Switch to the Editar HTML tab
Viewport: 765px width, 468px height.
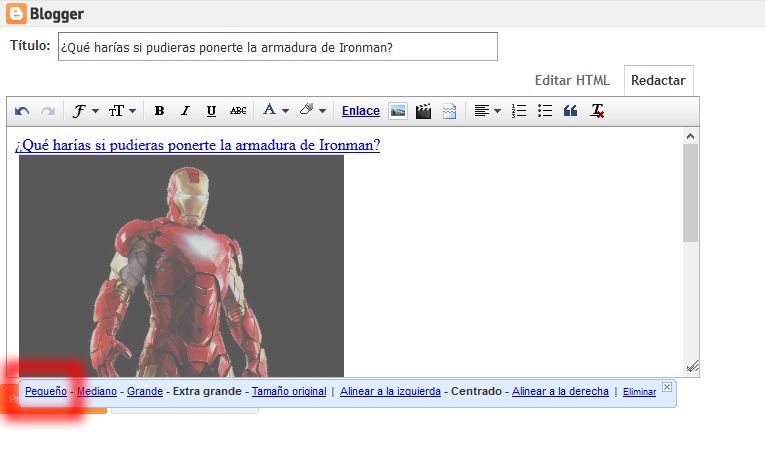pyautogui.click(x=572, y=80)
